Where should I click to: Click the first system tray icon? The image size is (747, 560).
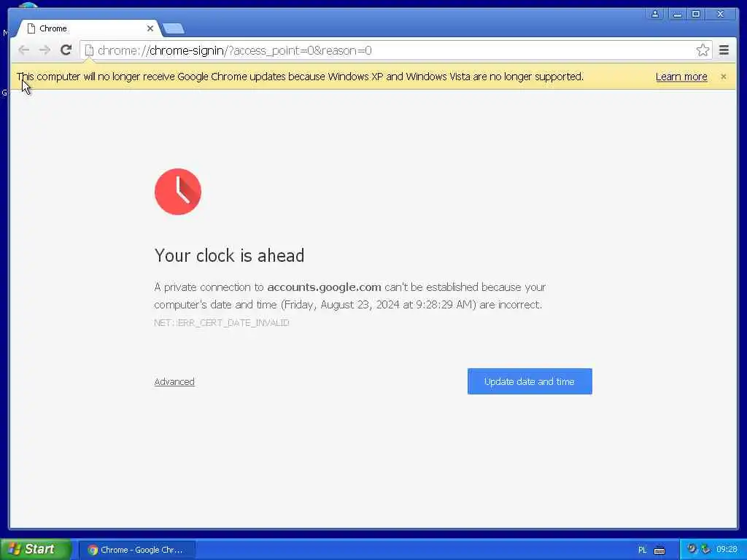(x=692, y=549)
